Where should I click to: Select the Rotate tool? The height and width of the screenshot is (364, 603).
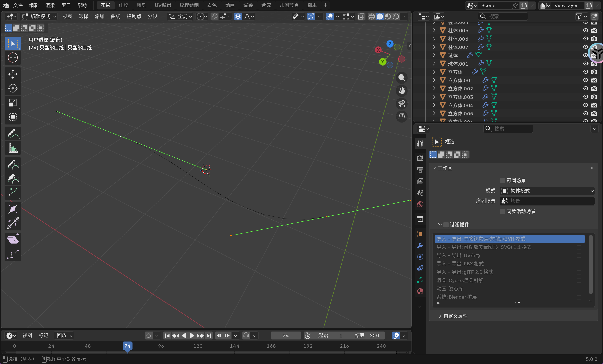tap(13, 88)
